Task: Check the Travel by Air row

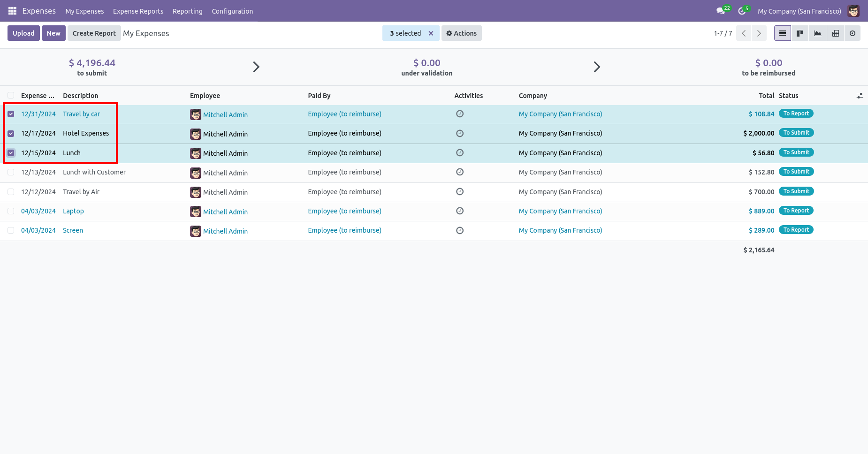Action: [x=11, y=192]
